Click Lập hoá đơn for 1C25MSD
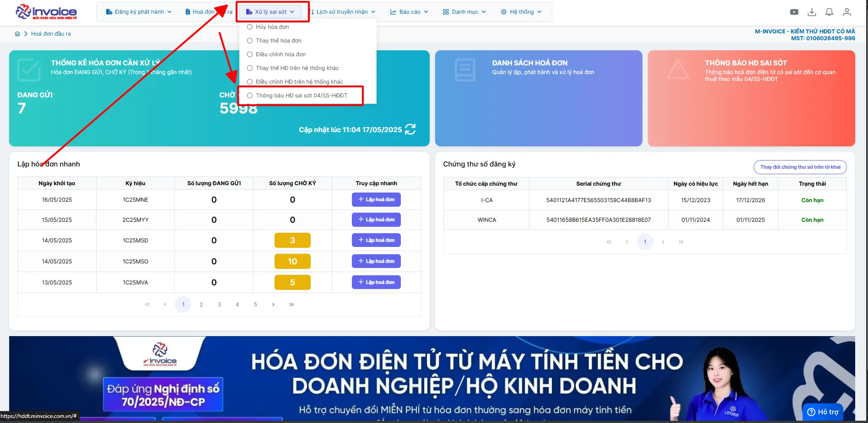 [x=376, y=241]
